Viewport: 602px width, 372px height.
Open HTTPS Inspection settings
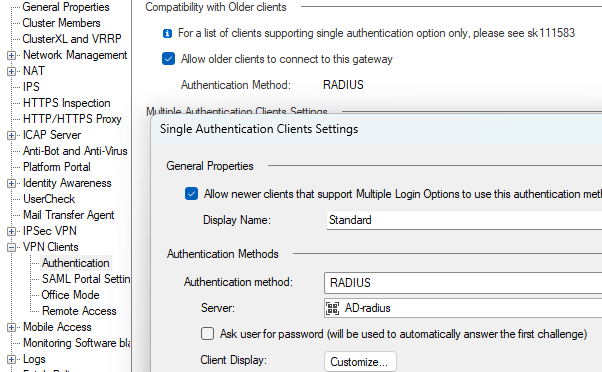[x=66, y=103]
